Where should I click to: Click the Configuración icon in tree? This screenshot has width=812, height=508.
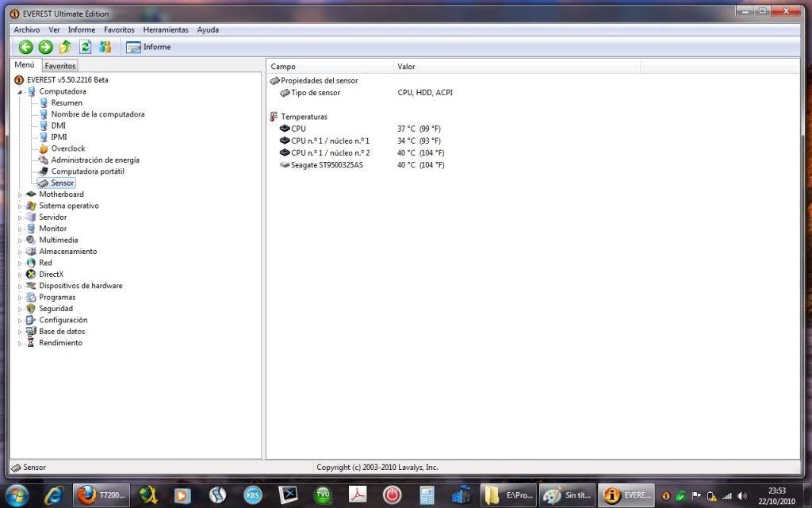pyautogui.click(x=31, y=320)
